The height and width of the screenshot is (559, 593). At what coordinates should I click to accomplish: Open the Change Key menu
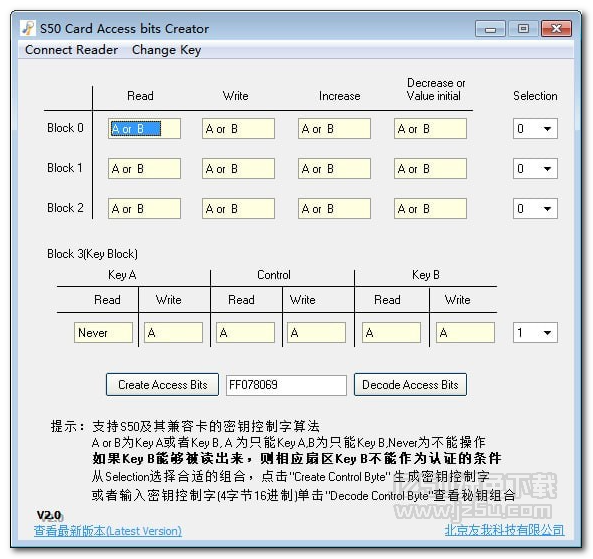coord(166,50)
